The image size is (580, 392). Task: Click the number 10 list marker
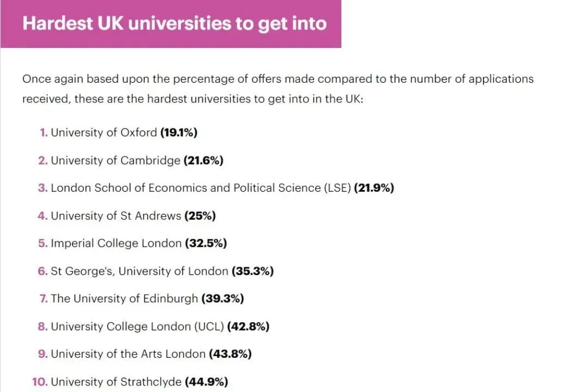40,382
